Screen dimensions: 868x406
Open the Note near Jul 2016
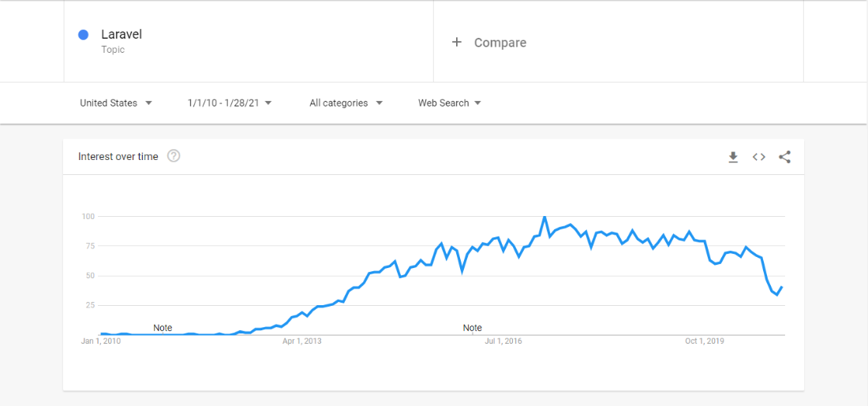pyautogui.click(x=472, y=327)
